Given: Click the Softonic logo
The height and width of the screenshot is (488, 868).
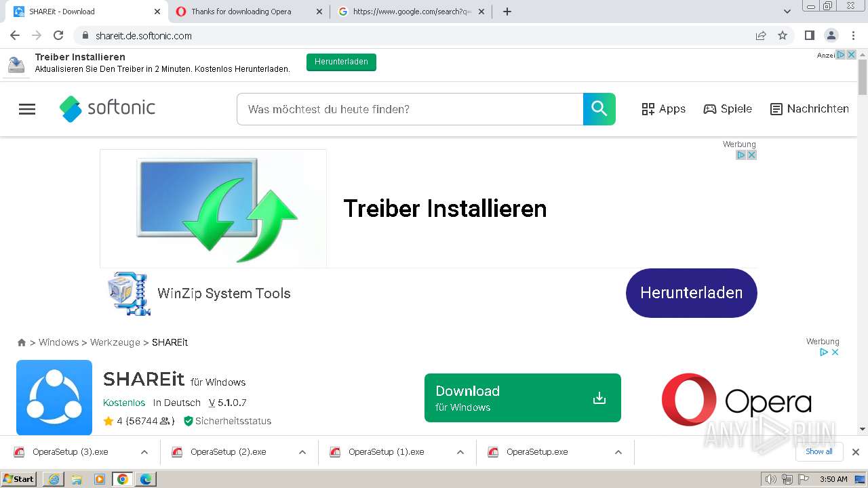Looking at the screenshot, I should point(107,108).
